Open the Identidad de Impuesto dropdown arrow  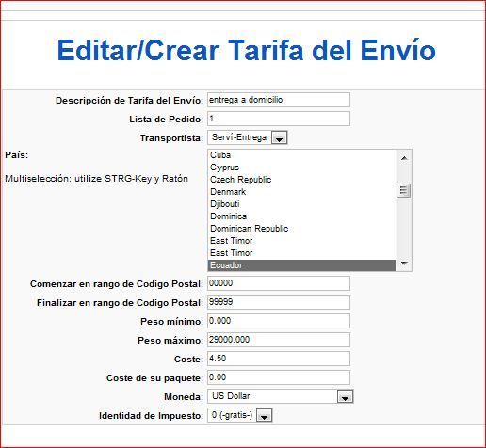coord(265,416)
